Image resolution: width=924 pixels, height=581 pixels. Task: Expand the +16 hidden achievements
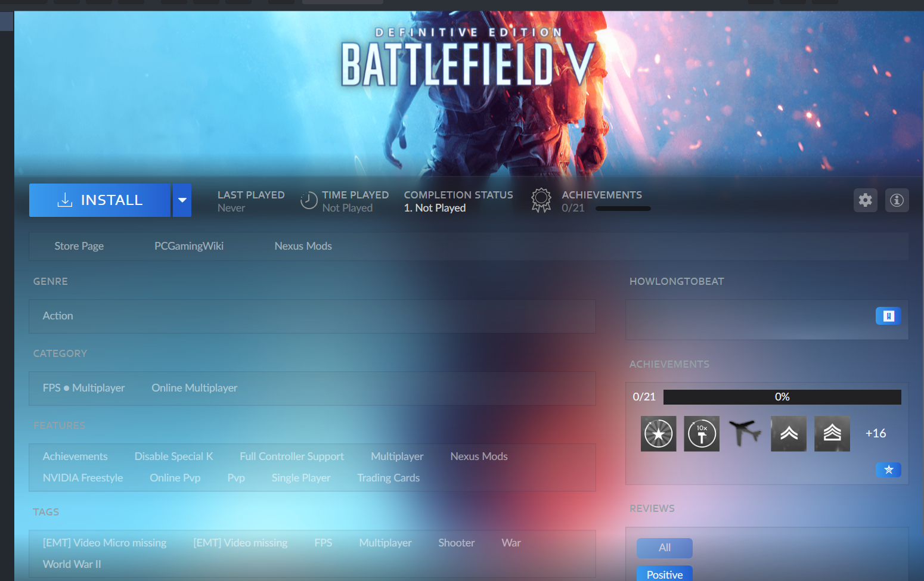[875, 433]
